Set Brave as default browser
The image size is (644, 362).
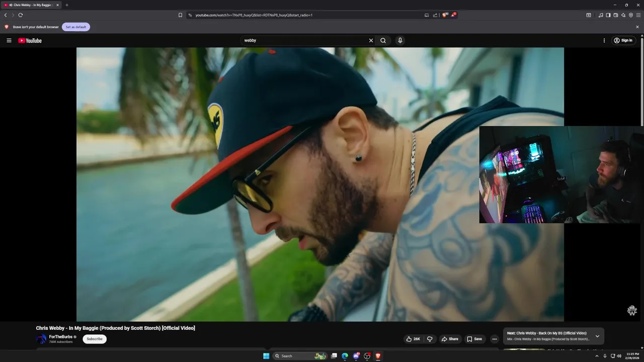(x=76, y=27)
